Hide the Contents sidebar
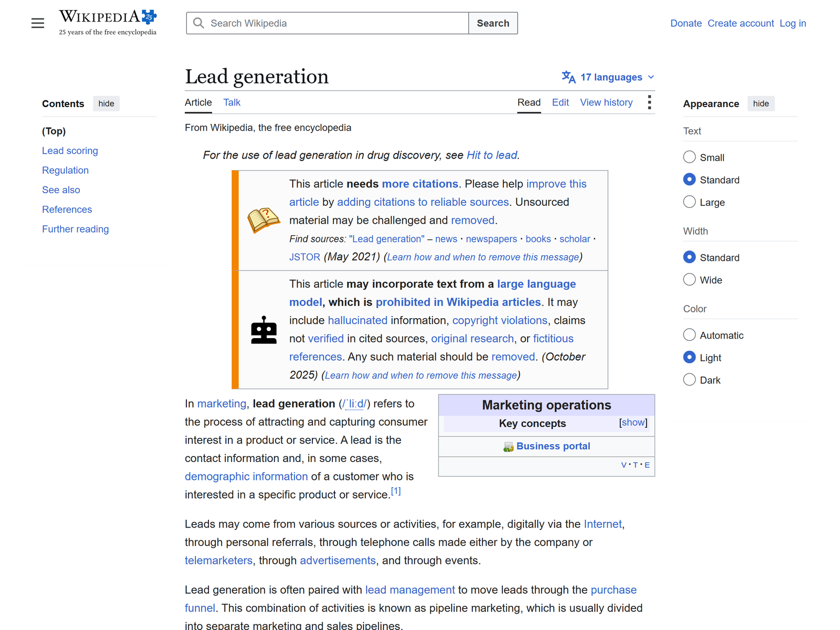The image size is (840, 630). coord(106,103)
